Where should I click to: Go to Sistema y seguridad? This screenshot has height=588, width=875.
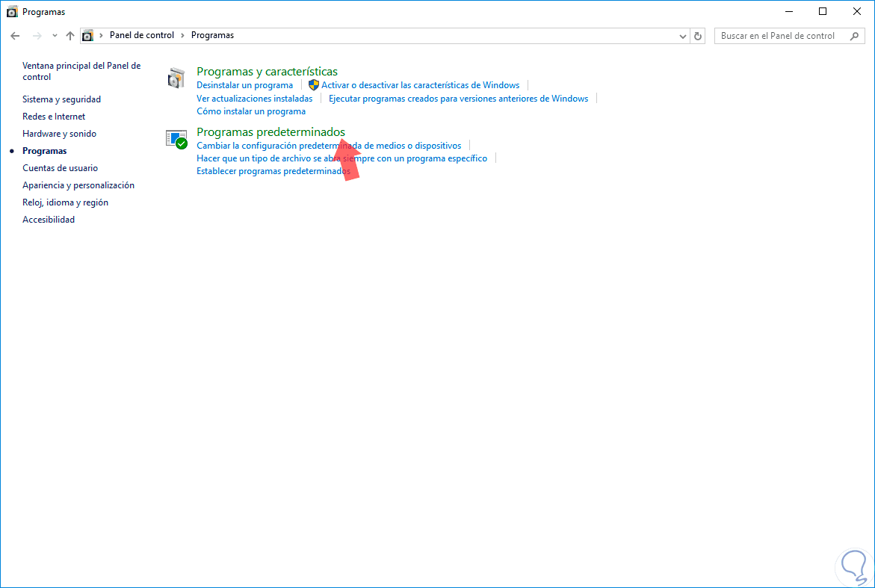pos(61,99)
